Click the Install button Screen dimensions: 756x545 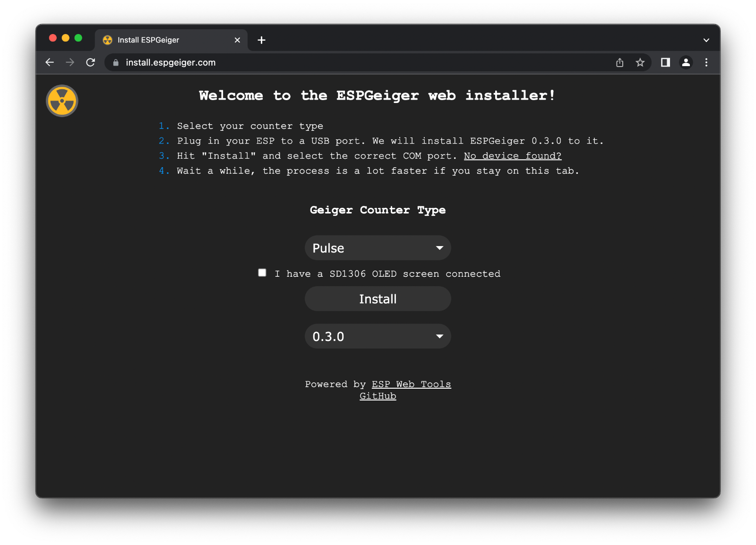pos(378,298)
